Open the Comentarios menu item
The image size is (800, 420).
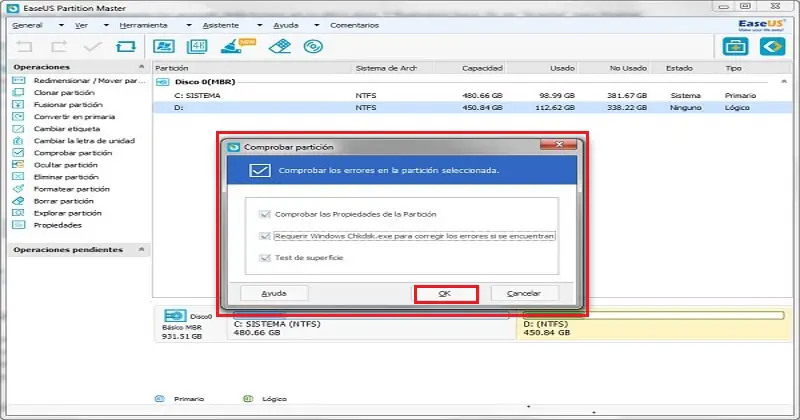[355, 25]
